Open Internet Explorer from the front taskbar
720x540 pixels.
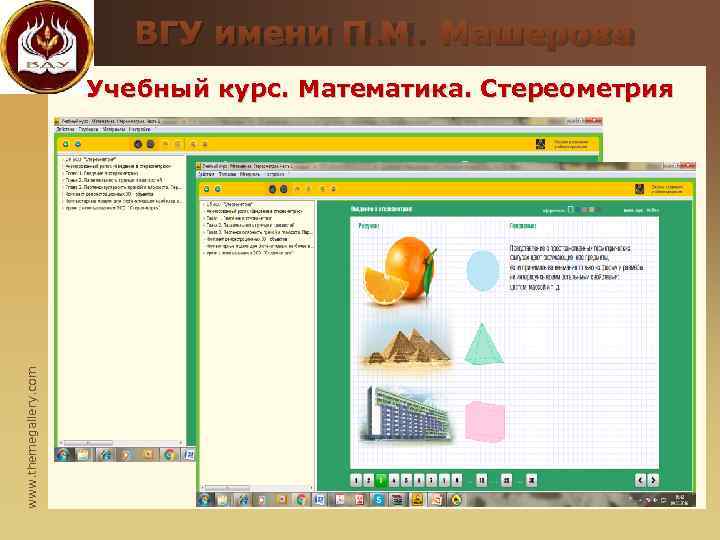click(x=243, y=500)
